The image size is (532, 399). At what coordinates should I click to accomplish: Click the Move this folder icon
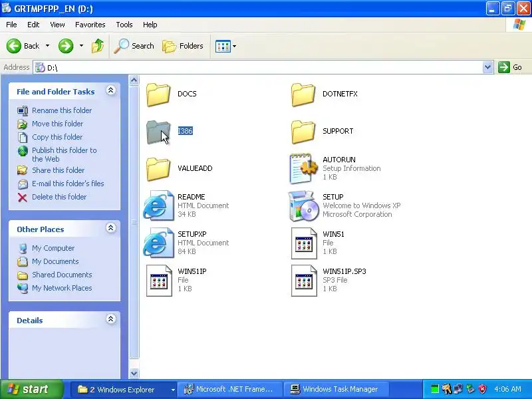[23, 124]
